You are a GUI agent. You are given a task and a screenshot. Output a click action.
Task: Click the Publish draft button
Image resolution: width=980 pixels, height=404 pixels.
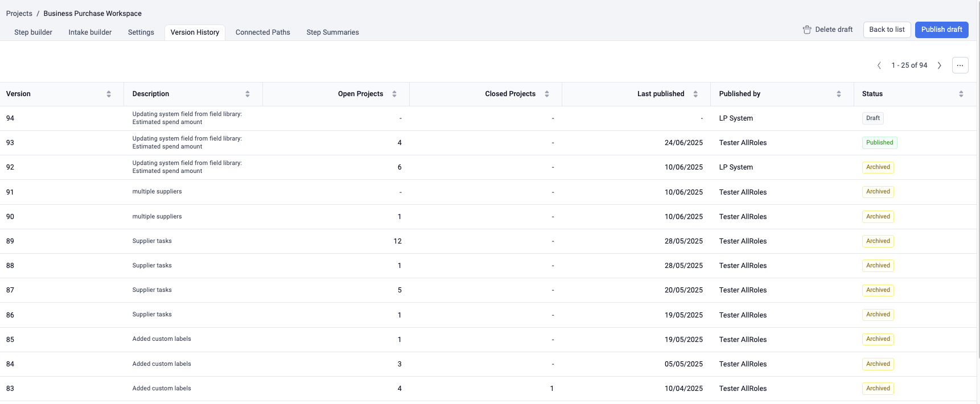[941, 30]
